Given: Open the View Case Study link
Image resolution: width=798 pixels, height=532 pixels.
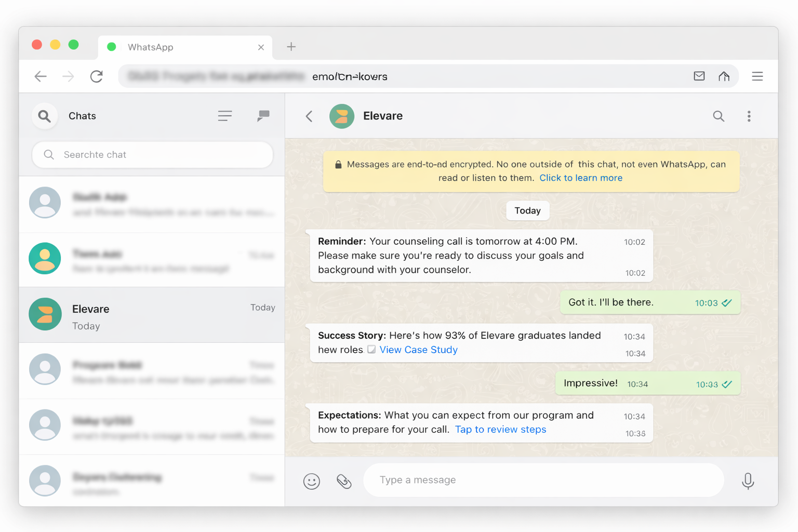Looking at the screenshot, I should tap(418, 350).
